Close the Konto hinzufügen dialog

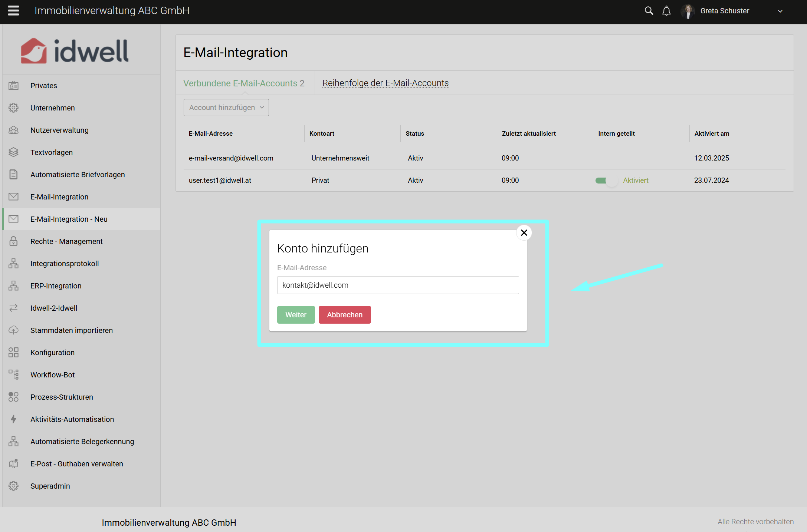524,232
